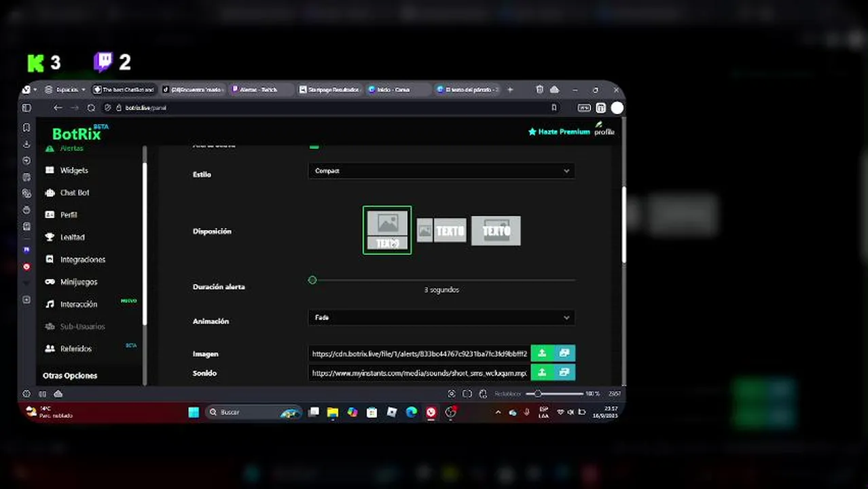The image size is (868, 489).
Task: Open the gallery button for Sonido
Action: 564,373
